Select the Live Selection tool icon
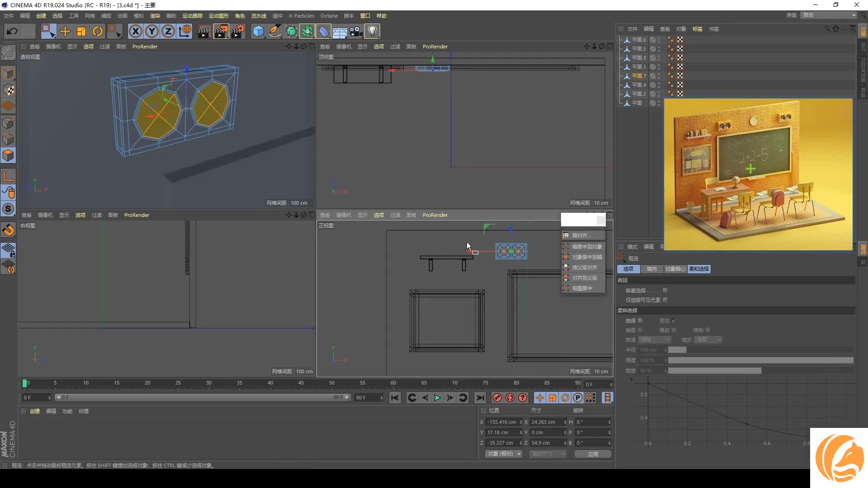The height and width of the screenshot is (488, 868). point(48,31)
